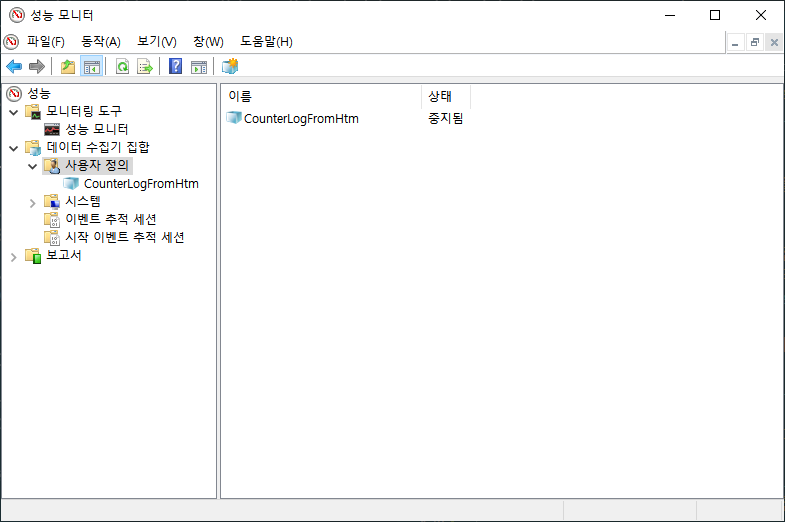785x522 pixels.
Task: Click the blue Help question-mark icon
Action: (x=175, y=66)
